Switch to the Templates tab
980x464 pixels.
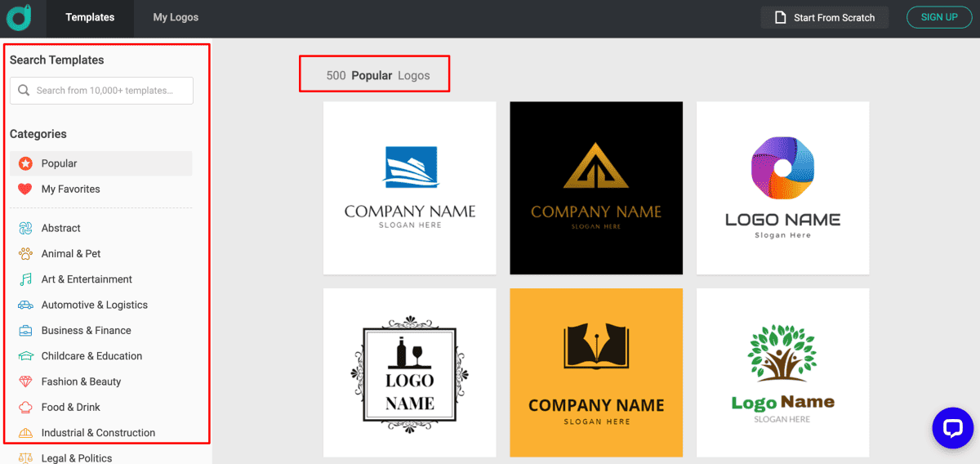90,17
